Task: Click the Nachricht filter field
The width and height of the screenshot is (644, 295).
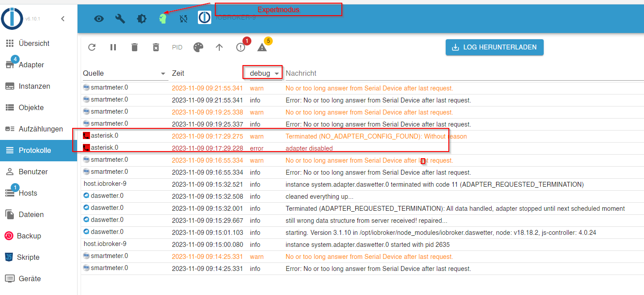Action: point(464,73)
